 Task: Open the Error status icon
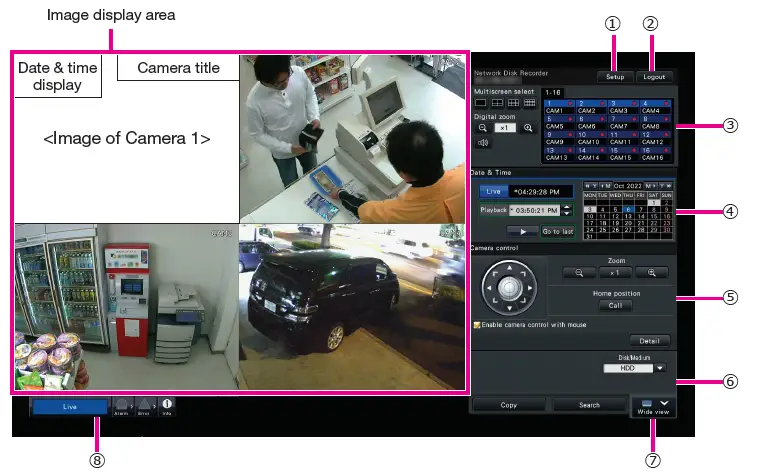click(145, 406)
